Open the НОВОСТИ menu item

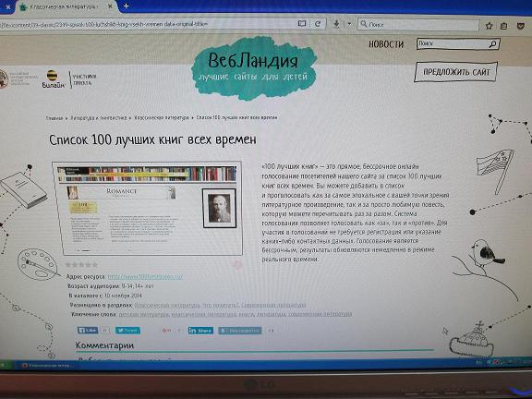[386, 44]
